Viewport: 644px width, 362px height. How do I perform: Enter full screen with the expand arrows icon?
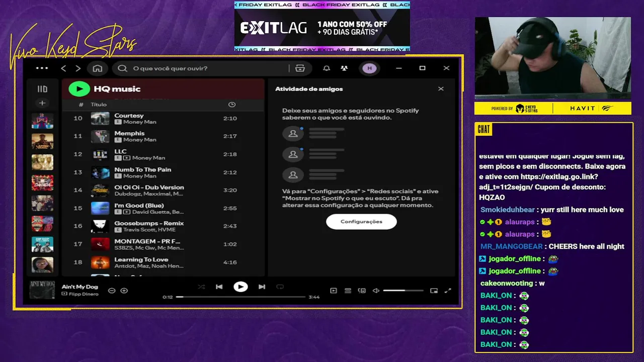448,291
